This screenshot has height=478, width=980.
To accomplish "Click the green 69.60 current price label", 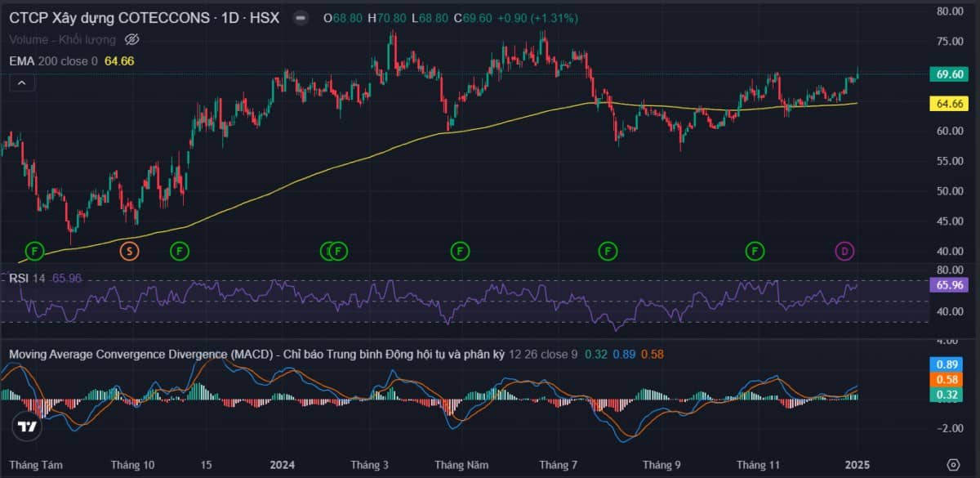I will point(949,74).
